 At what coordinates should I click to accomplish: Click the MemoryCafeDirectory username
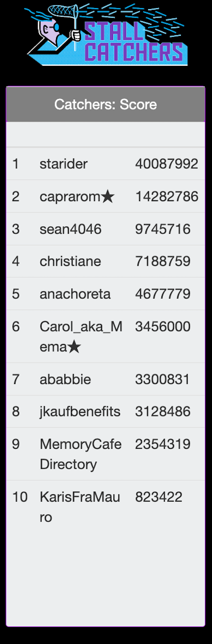click(80, 454)
